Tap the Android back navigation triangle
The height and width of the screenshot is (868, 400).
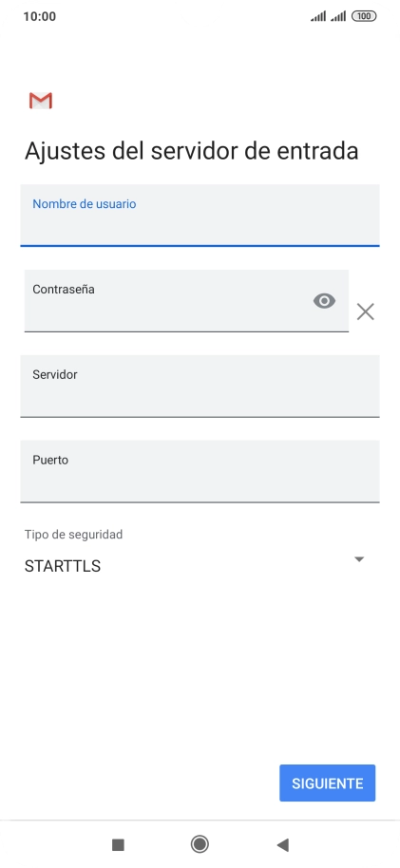click(x=282, y=844)
